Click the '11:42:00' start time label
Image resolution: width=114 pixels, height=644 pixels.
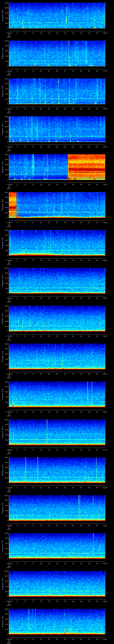tap(9, 525)
